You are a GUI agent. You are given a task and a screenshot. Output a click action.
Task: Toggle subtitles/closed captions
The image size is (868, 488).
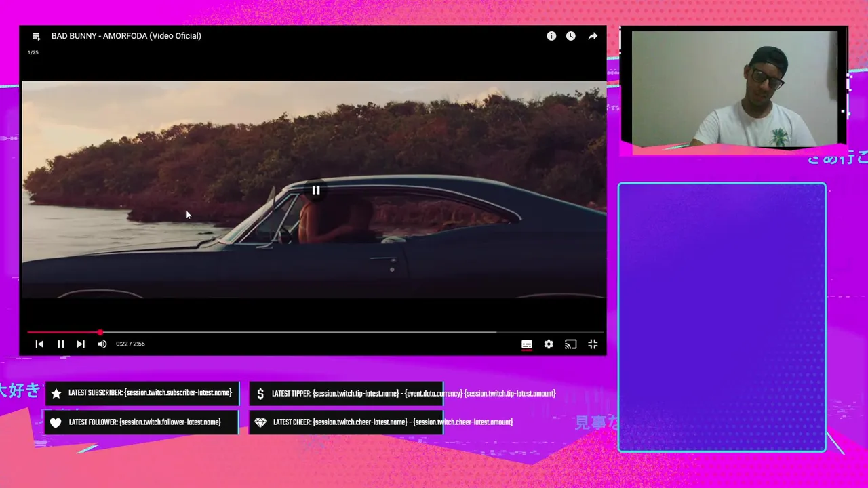[527, 344]
